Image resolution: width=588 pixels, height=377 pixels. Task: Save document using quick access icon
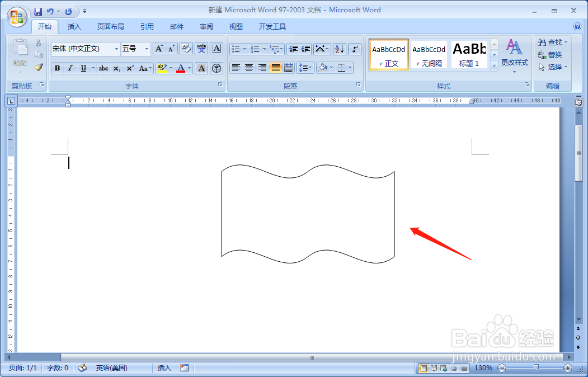pyautogui.click(x=38, y=12)
